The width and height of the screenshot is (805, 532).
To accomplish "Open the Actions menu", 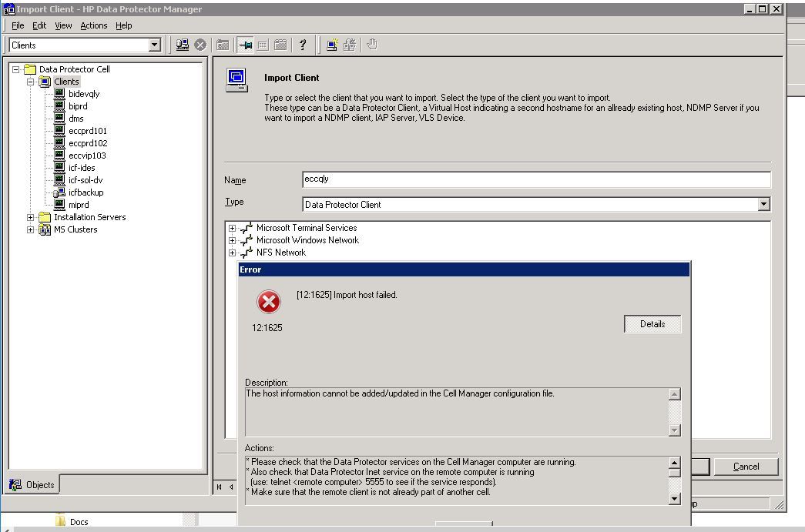I will (93, 25).
